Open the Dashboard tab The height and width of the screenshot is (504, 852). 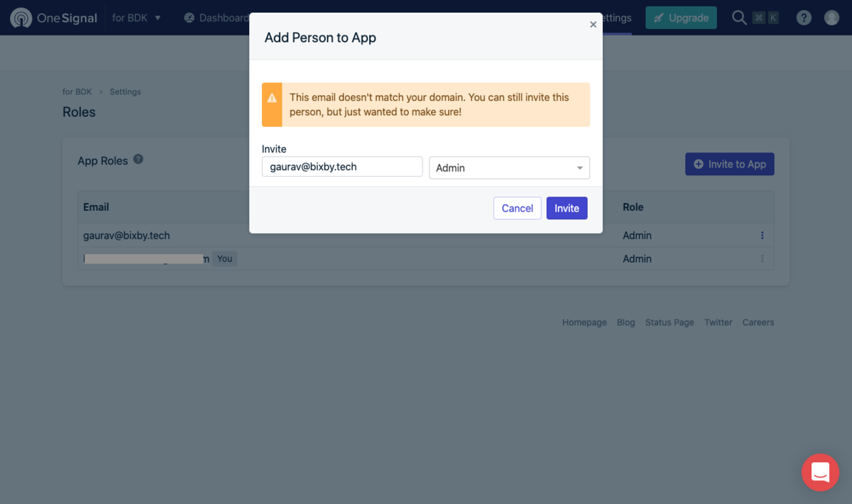[x=217, y=18]
